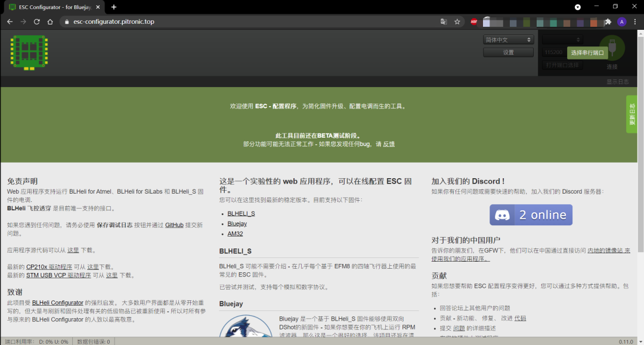Click the Google Translate icon in address bar
The image size is (644, 345).
(x=444, y=21)
